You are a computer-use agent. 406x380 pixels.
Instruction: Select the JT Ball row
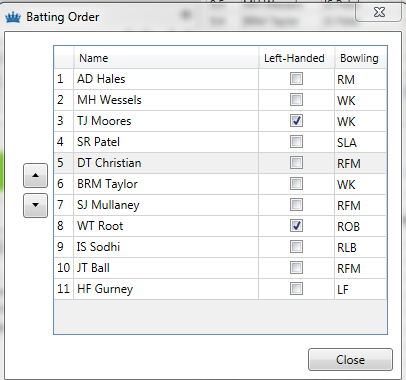tap(220, 268)
